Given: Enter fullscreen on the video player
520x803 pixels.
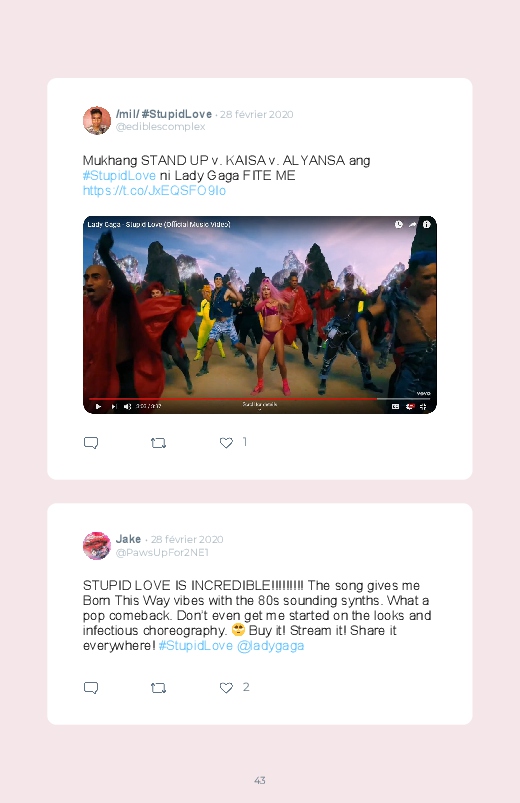Looking at the screenshot, I should [423, 407].
